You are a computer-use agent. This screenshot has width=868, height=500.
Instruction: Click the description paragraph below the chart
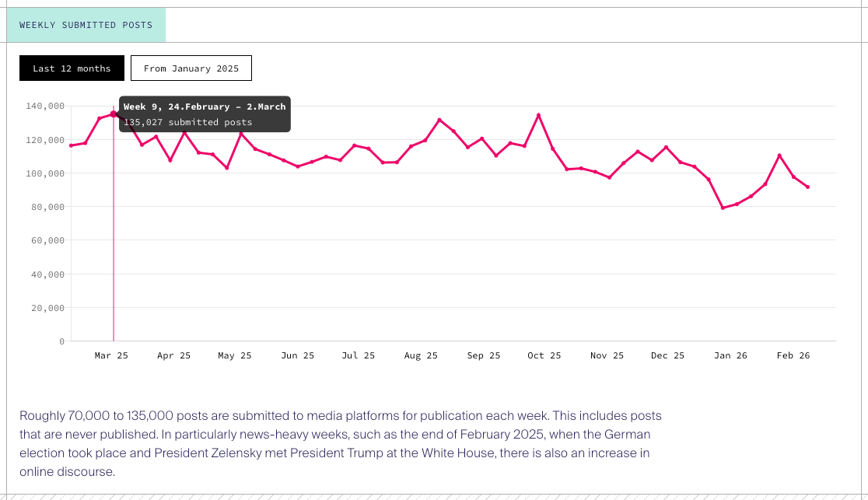point(340,443)
